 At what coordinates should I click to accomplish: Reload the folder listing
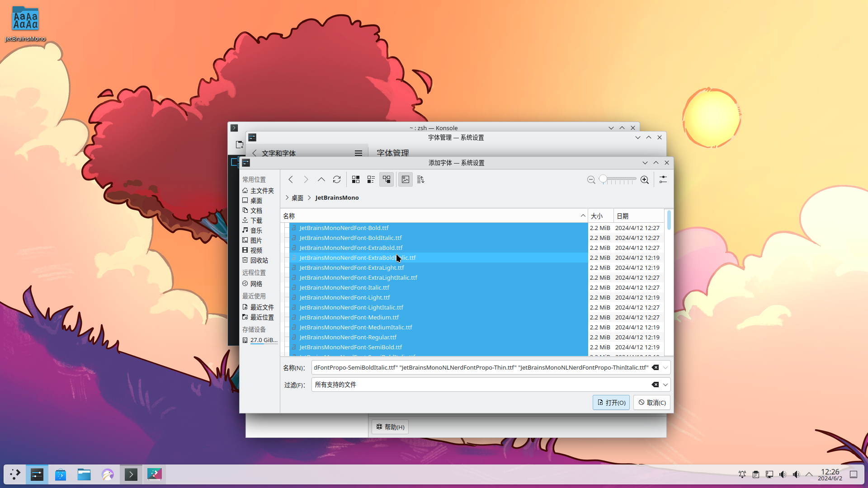click(x=337, y=180)
